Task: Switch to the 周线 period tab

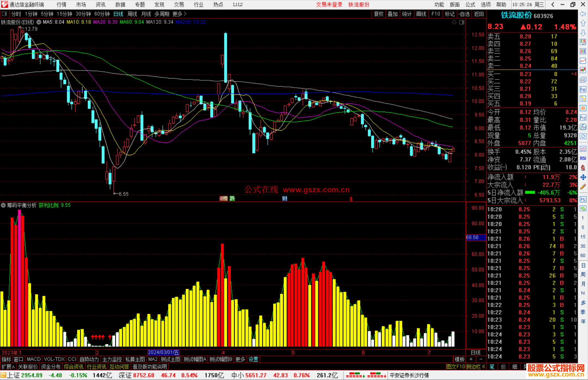Action: (x=132, y=14)
